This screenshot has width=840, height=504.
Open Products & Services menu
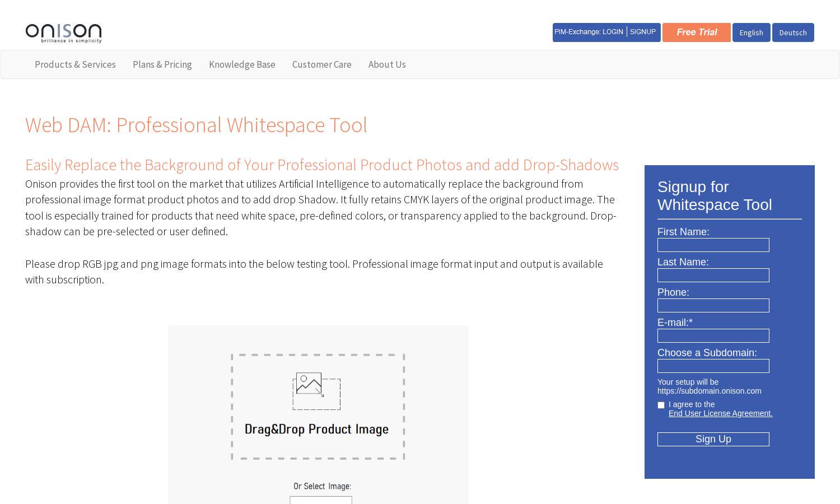pyautogui.click(x=75, y=64)
